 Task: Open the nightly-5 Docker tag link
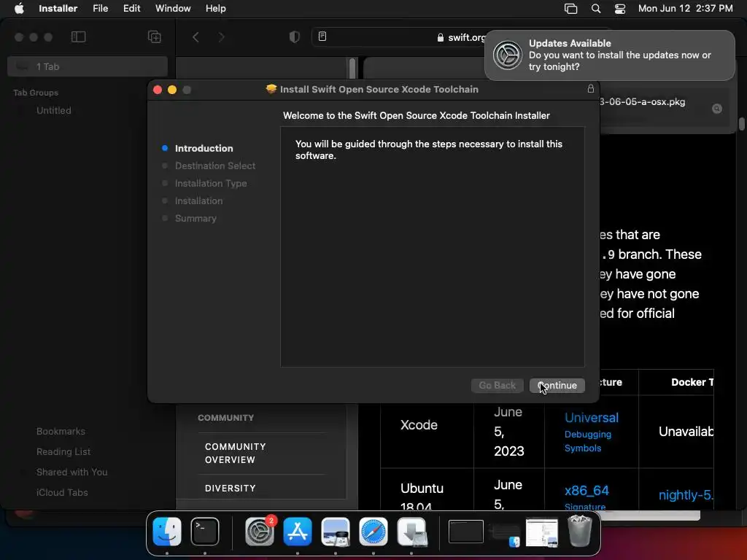point(686,495)
